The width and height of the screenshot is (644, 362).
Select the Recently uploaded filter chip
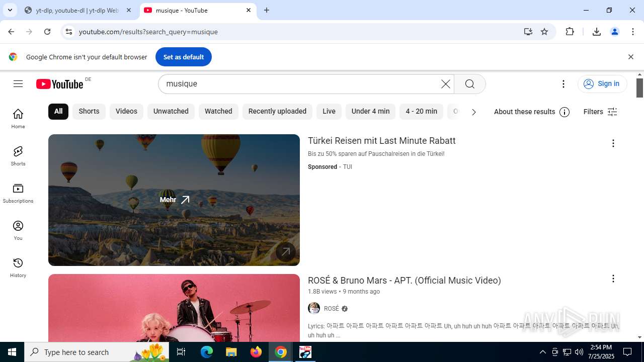point(277,112)
